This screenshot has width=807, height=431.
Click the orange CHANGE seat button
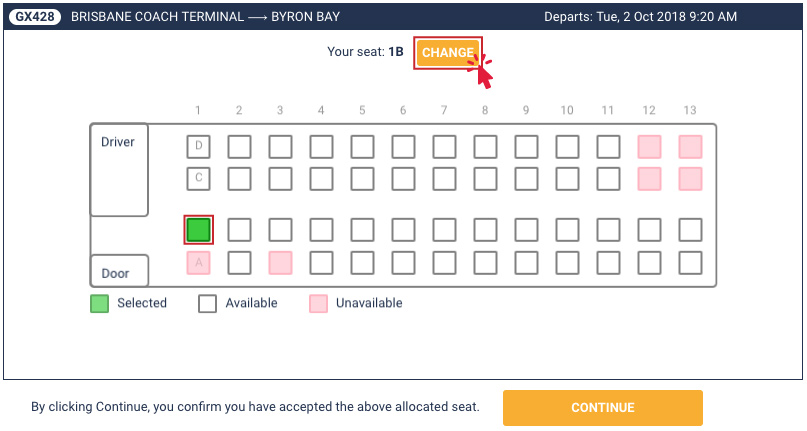(448, 53)
